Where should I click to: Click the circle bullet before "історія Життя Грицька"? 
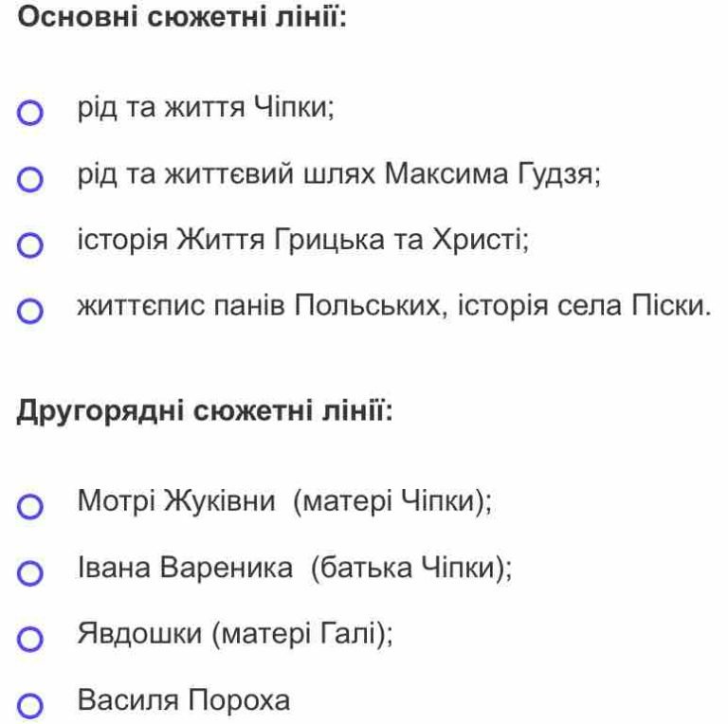click(x=30, y=245)
